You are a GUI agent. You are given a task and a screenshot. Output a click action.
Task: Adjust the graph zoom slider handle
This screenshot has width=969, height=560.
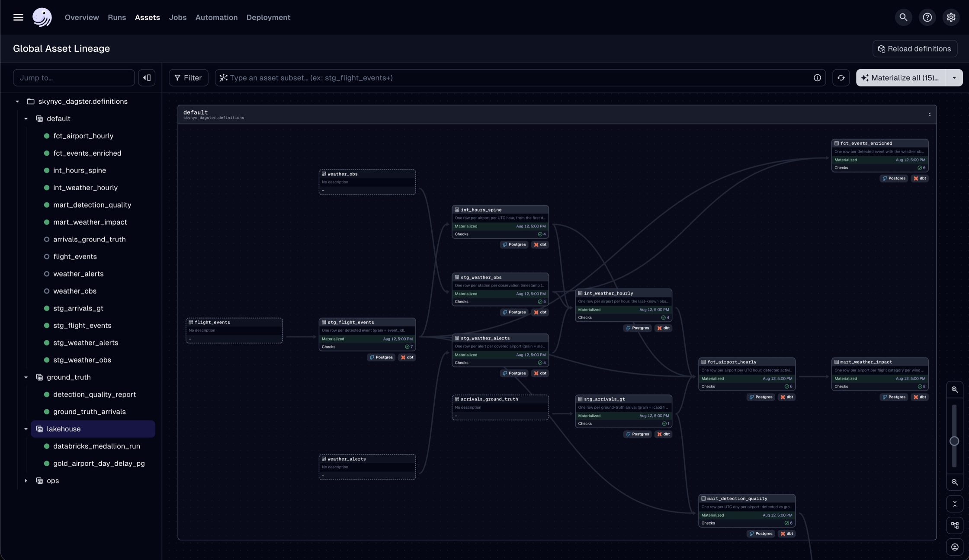954,442
